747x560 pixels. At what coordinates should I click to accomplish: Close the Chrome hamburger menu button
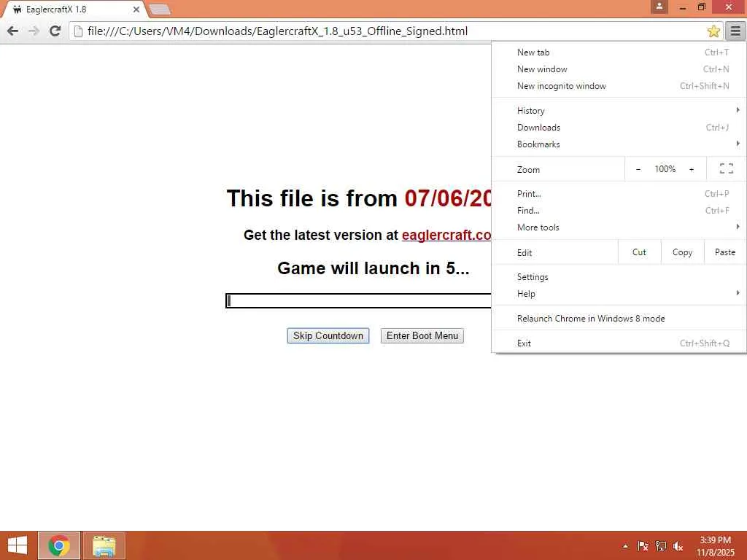click(735, 31)
